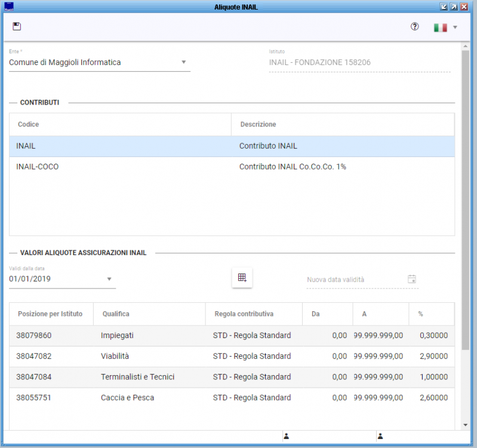The image size is (477, 448).
Task: Expand the Ente dropdown list
Action: click(184, 62)
